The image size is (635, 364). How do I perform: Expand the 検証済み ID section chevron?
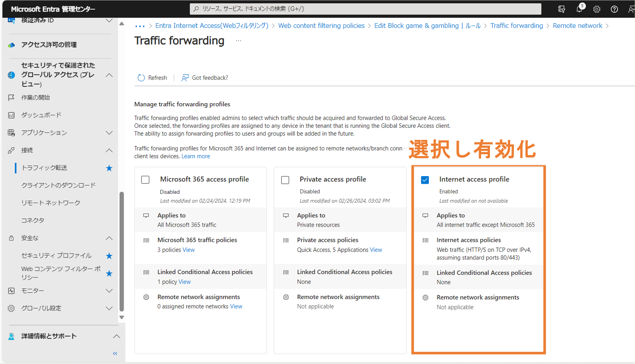pos(109,20)
